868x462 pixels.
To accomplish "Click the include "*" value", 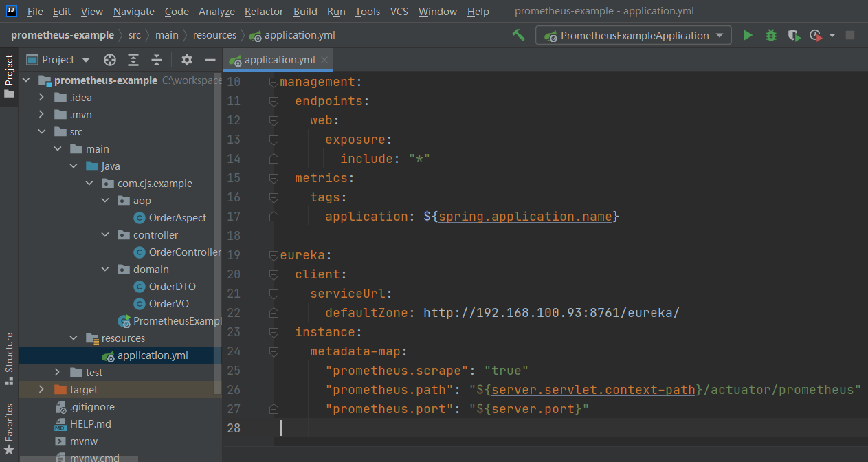I will coord(419,159).
